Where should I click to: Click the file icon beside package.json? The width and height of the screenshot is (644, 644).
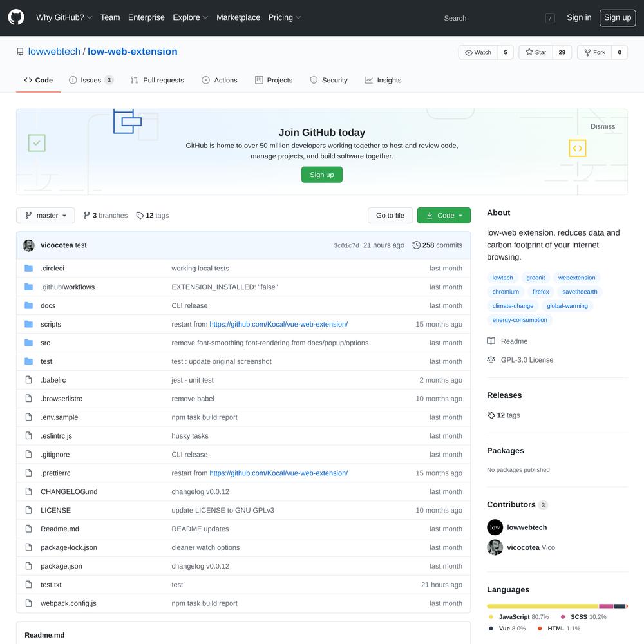[29, 566]
